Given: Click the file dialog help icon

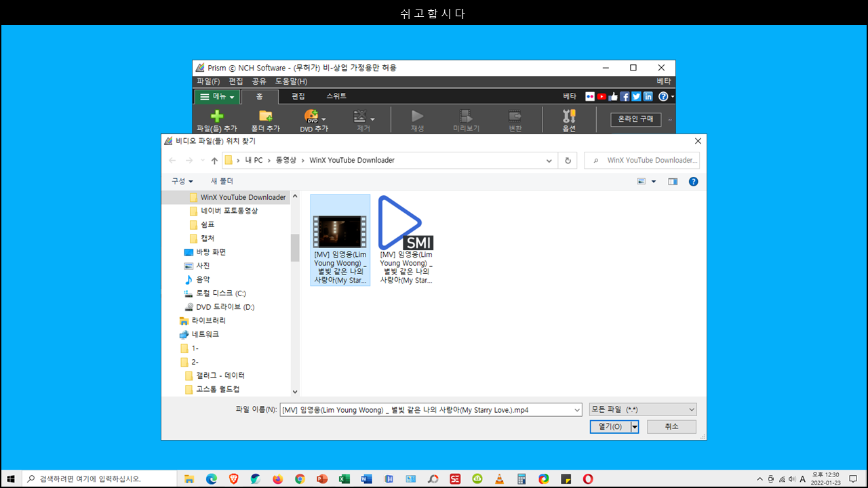Looking at the screenshot, I should [x=693, y=182].
